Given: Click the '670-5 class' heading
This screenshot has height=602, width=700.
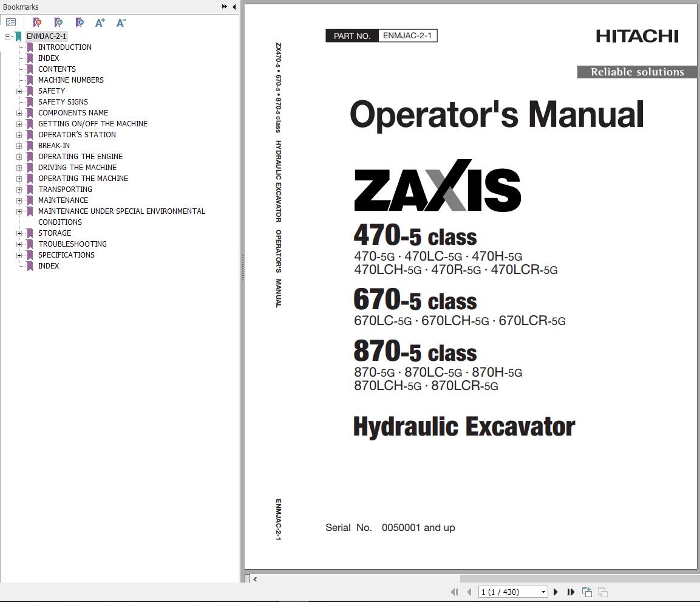Looking at the screenshot, I should point(415,299).
